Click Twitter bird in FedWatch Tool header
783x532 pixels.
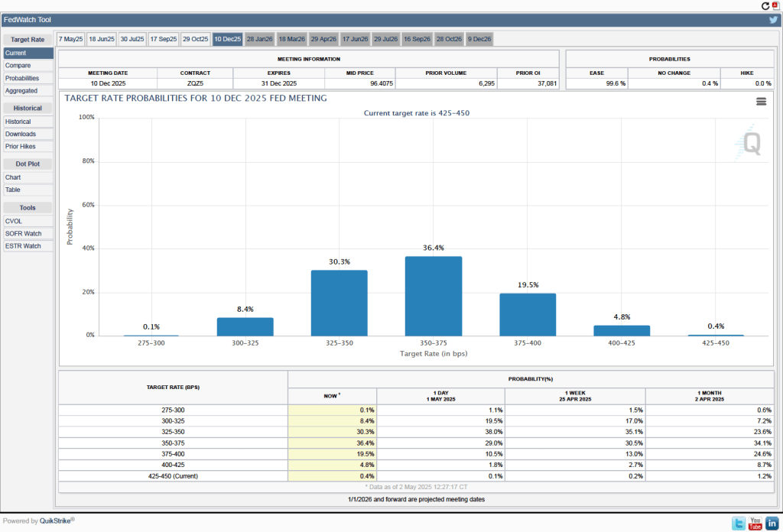pyautogui.click(x=773, y=20)
